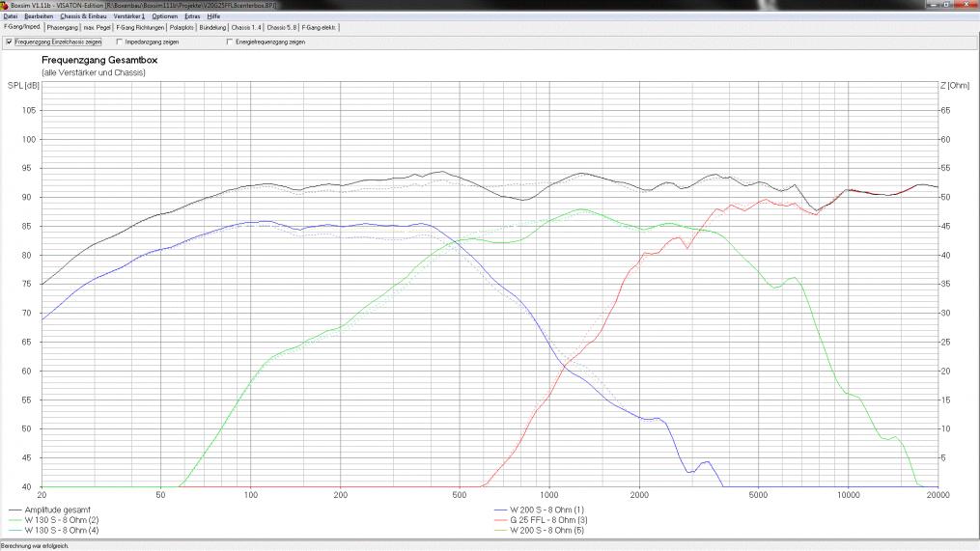
Task: Open the Verstärker 1 menu
Action: coord(128,16)
